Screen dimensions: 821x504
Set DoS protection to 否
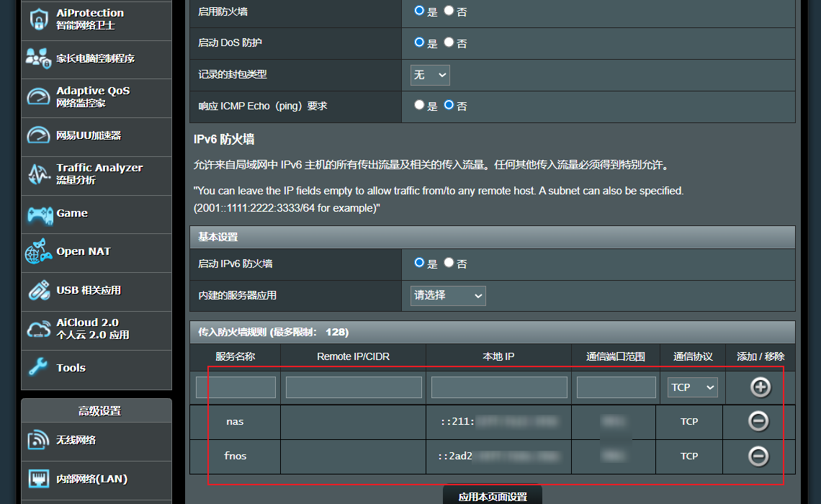click(x=449, y=42)
